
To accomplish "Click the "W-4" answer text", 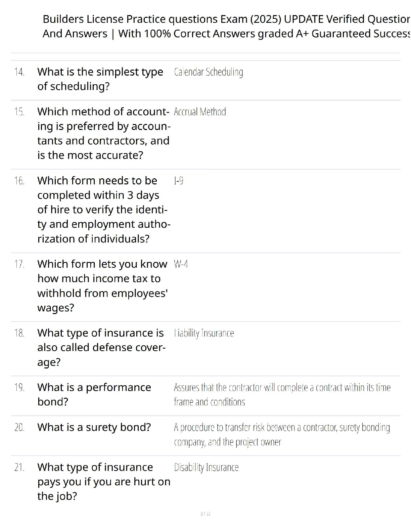I will coord(181,264).
